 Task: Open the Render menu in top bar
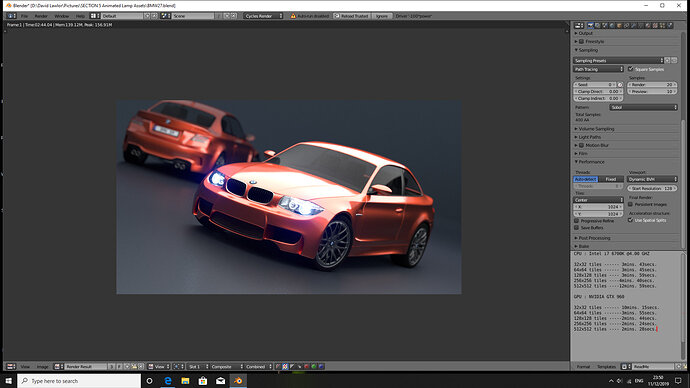41,16
